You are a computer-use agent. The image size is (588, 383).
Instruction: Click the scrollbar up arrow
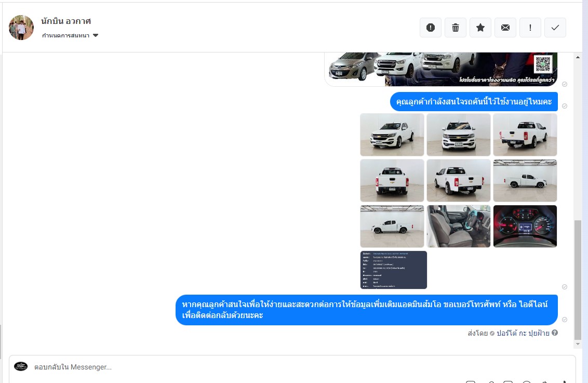pos(578,57)
